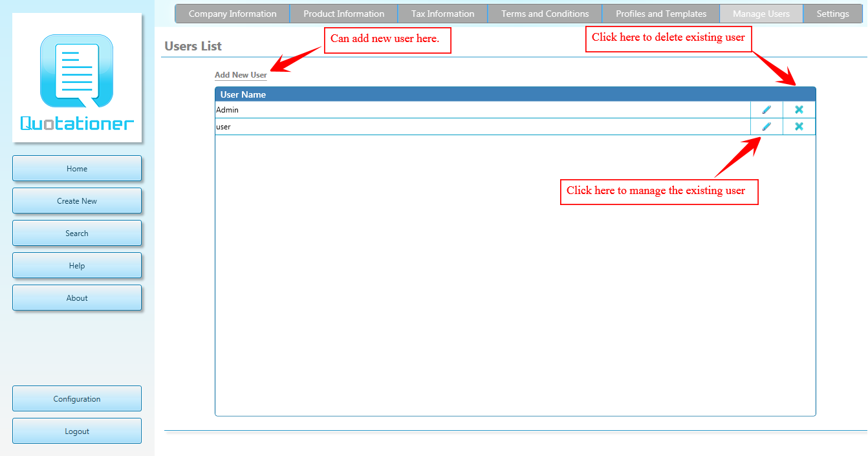The width and height of the screenshot is (868, 456).
Task: Switch to Product Information tab
Action: pos(343,14)
